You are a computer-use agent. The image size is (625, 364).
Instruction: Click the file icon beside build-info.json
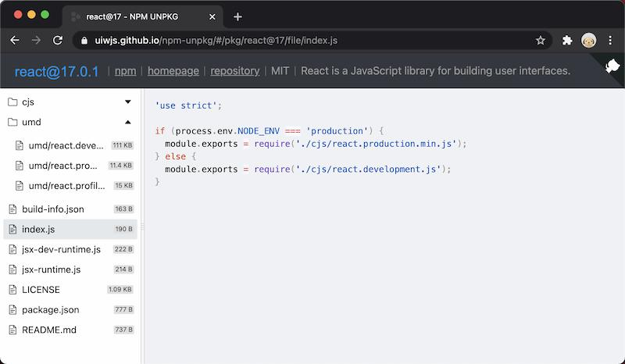12,209
